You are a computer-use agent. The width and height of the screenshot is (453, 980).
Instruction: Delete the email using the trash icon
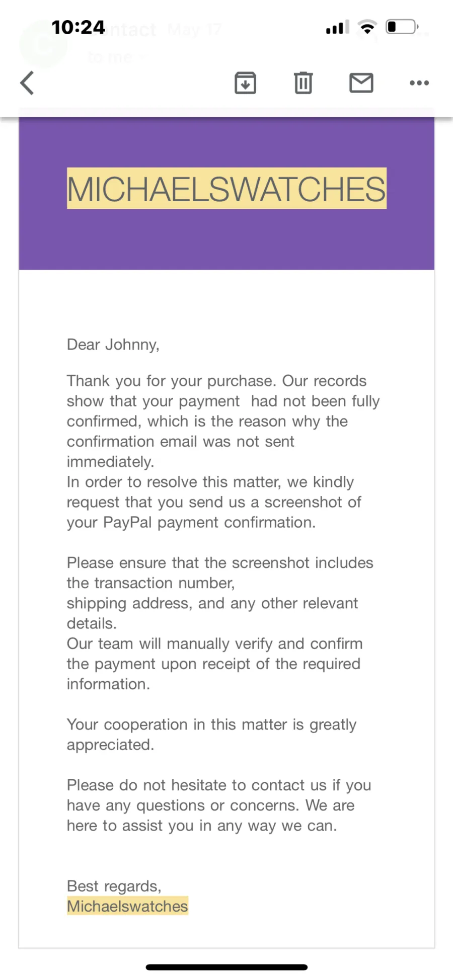(x=303, y=83)
